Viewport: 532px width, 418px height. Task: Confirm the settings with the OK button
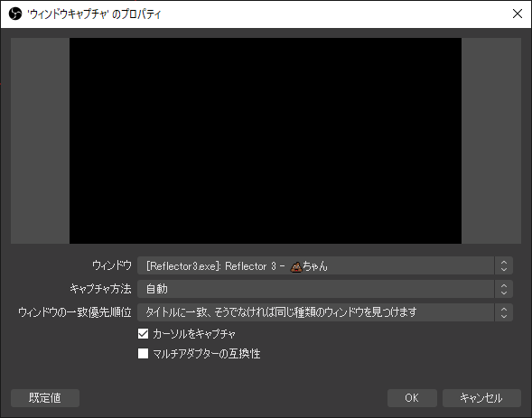point(412,398)
